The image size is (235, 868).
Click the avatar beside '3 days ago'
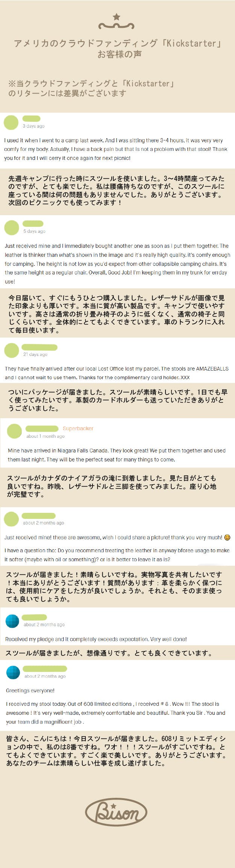[11, 123]
